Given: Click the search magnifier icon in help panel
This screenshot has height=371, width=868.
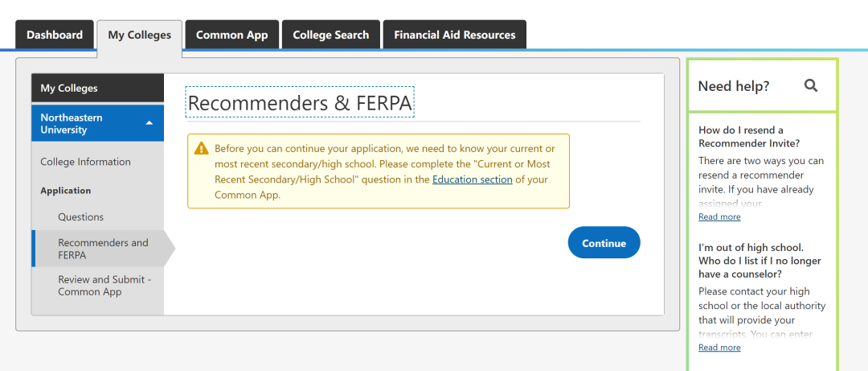Looking at the screenshot, I should 811,85.
